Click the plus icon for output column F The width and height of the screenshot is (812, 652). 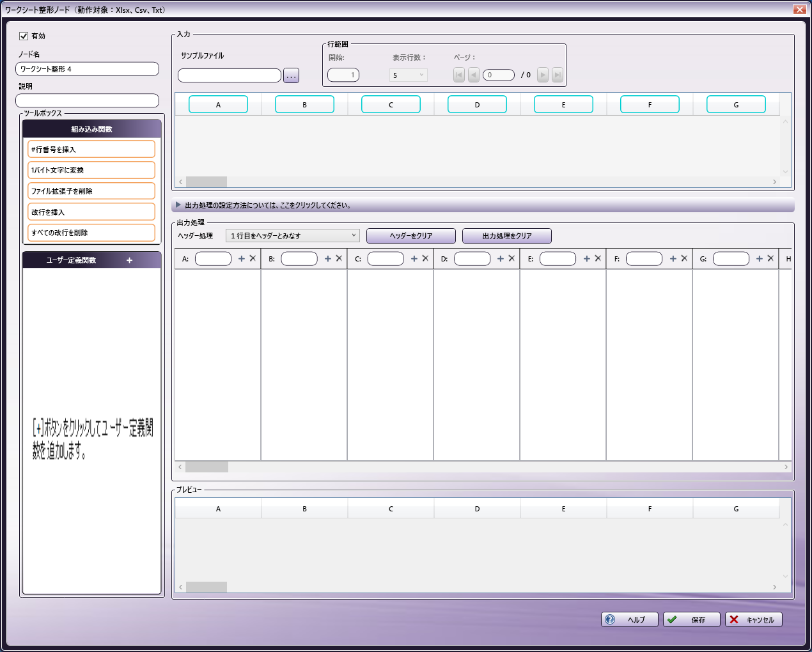click(x=673, y=258)
